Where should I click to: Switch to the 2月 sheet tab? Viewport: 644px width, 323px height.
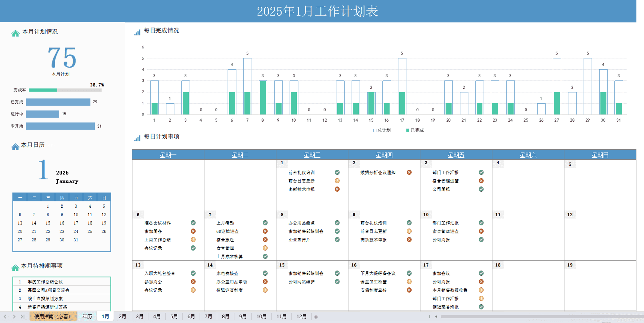[122, 317]
